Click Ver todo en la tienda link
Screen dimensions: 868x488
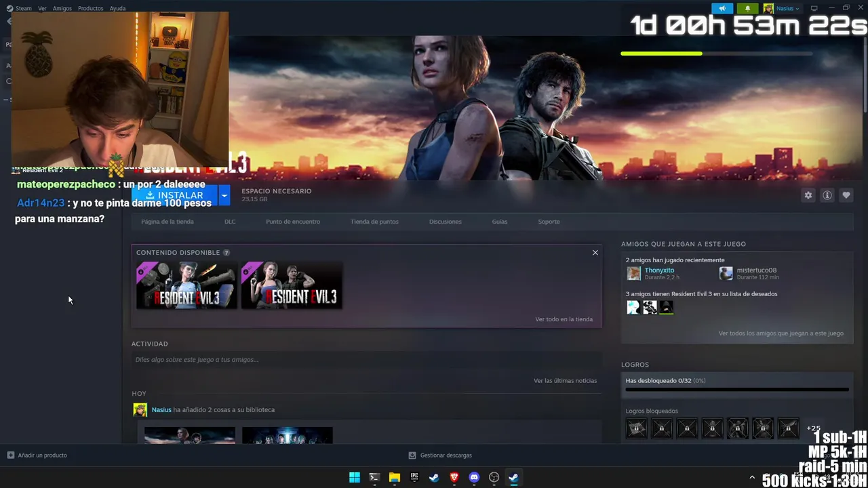click(564, 319)
